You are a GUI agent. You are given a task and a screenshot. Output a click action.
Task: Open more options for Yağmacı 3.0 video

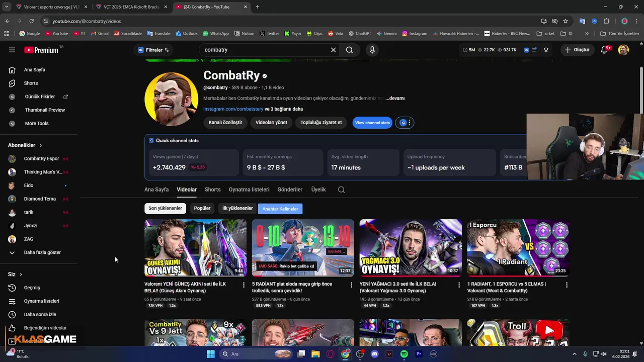click(x=459, y=285)
